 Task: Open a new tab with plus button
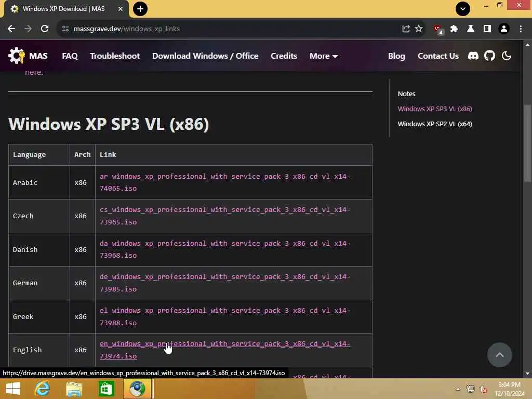[x=140, y=9]
